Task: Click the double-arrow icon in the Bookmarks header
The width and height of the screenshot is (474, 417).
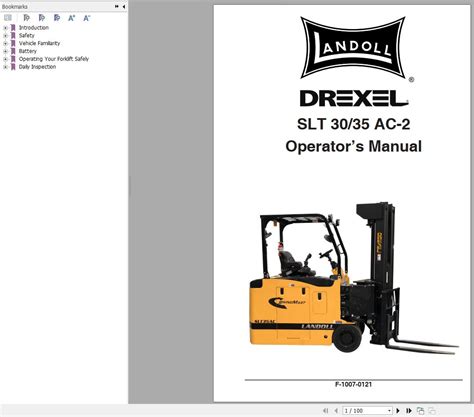Action: point(117,6)
